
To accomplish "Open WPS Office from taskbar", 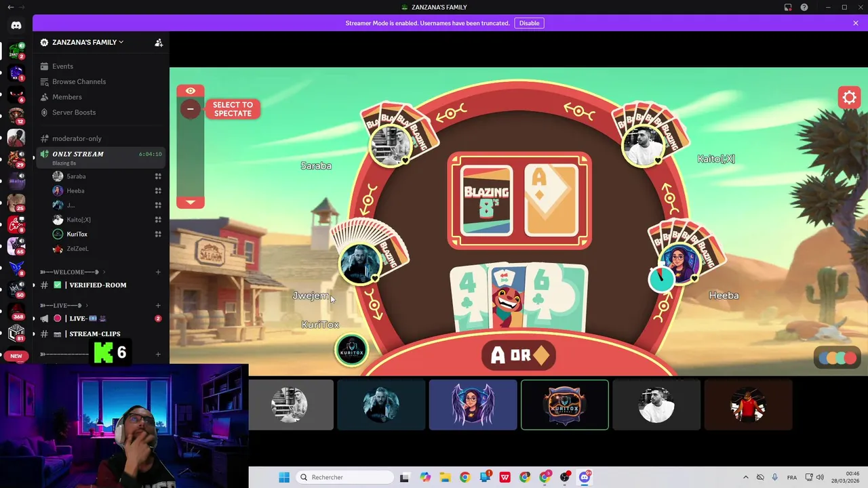I will click(505, 477).
